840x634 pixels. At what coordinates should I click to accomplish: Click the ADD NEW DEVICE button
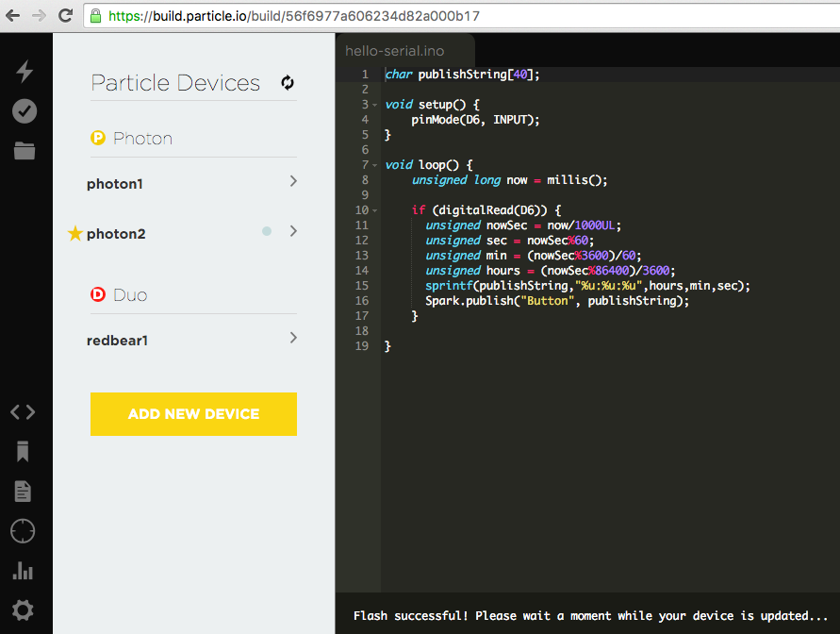coord(193,414)
